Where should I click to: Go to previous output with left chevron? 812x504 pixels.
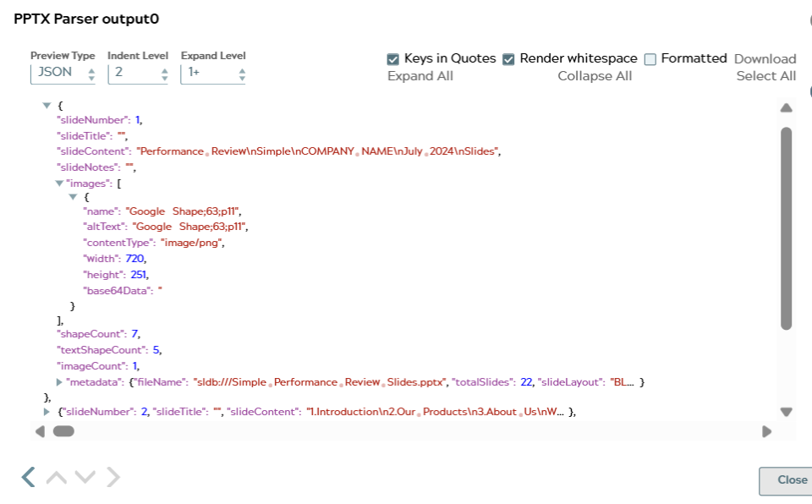pyautogui.click(x=29, y=477)
